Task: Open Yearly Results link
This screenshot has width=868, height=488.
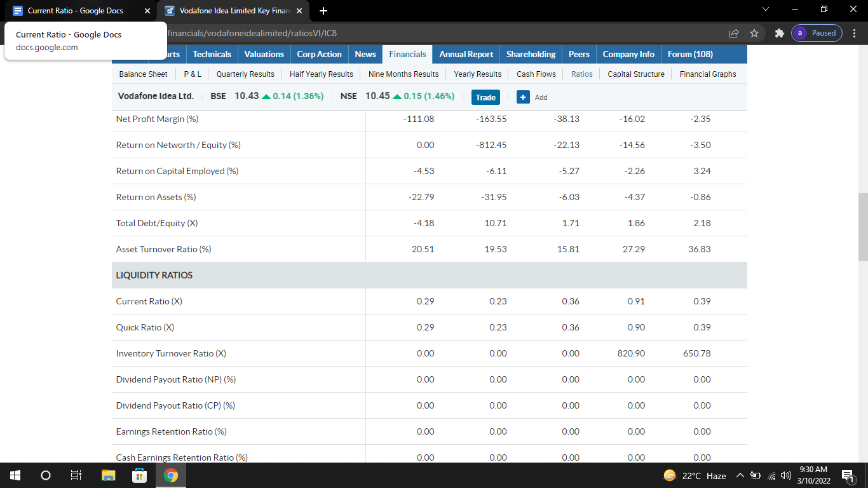Action: [478, 74]
